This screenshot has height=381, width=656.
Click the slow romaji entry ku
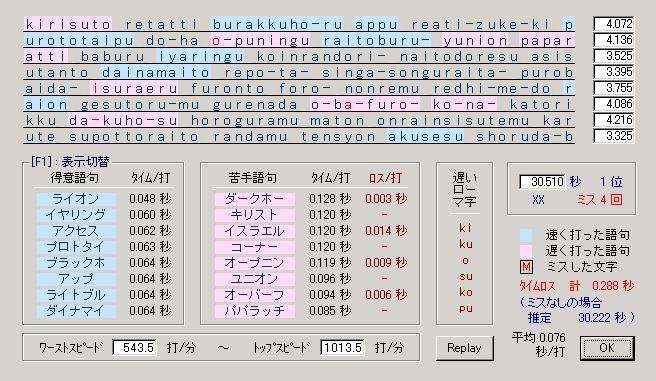click(466, 244)
